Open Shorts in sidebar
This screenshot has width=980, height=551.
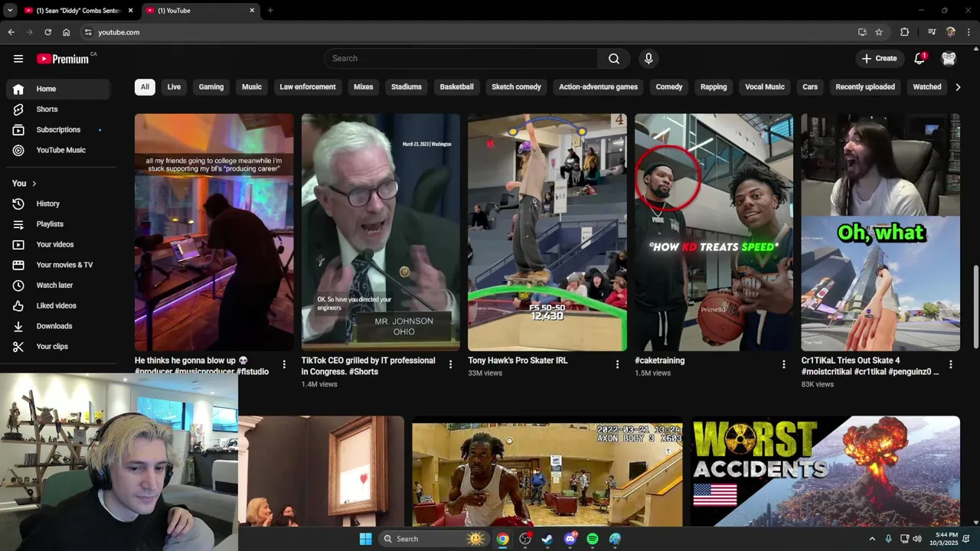(x=58, y=109)
